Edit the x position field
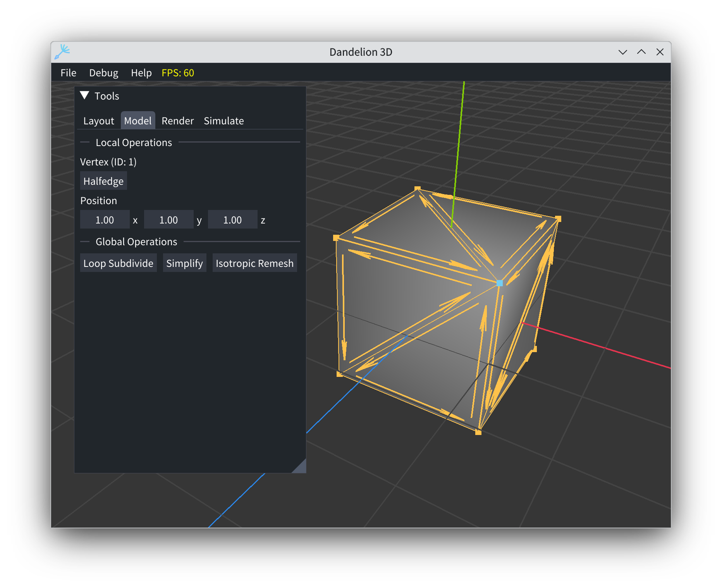This screenshot has width=722, height=588. coord(105,220)
